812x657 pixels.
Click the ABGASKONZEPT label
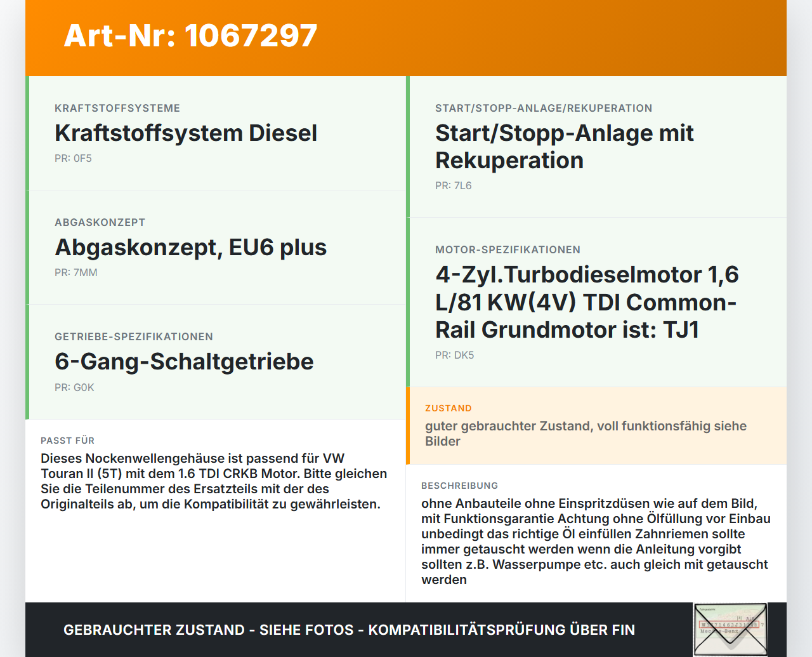[100, 222]
